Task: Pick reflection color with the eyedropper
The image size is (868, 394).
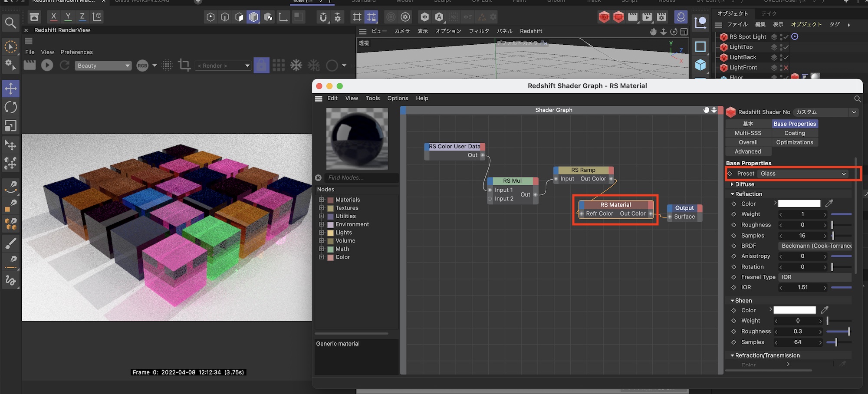Action: pos(829,204)
